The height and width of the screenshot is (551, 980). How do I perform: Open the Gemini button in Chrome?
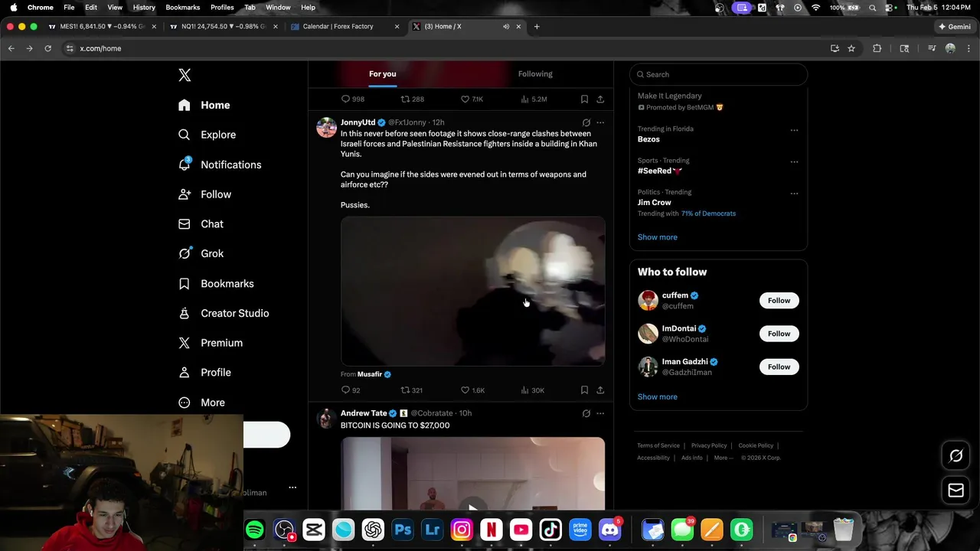click(x=955, y=27)
